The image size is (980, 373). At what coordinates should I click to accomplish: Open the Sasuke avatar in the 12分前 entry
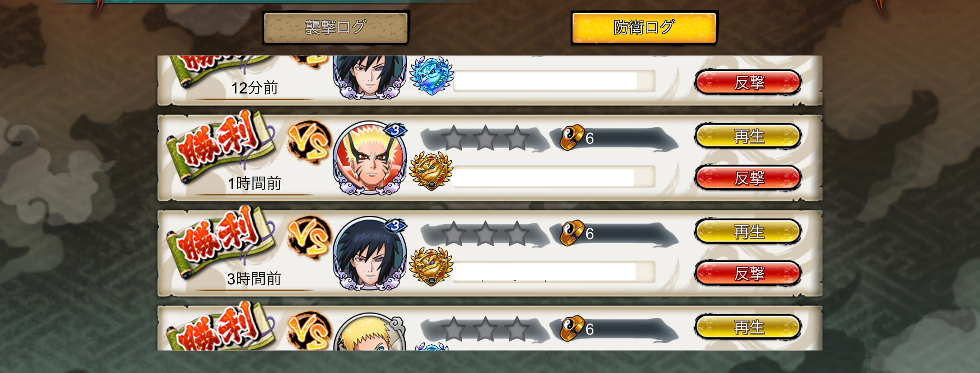pos(370,77)
